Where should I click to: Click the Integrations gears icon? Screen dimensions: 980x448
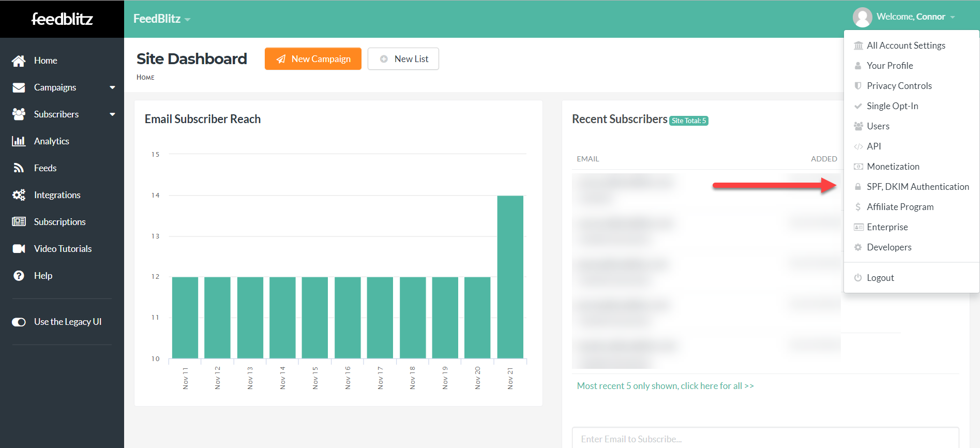pyautogui.click(x=19, y=195)
